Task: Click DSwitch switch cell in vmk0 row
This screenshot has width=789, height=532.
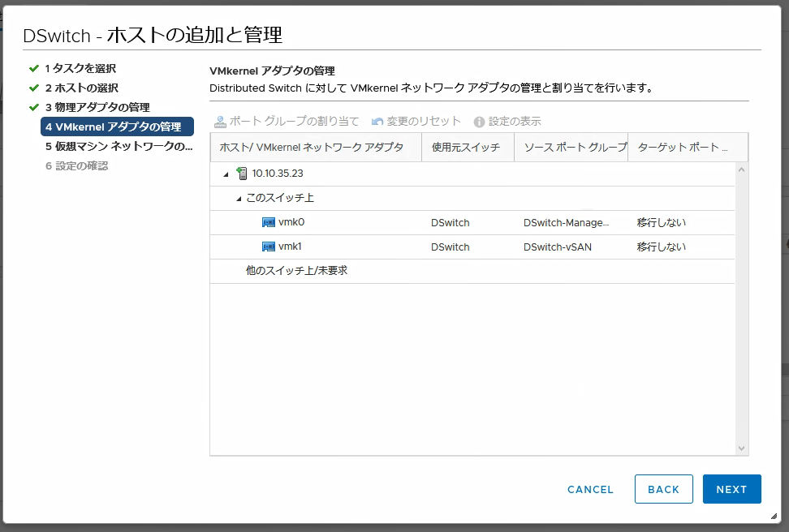Action: tap(451, 223)
